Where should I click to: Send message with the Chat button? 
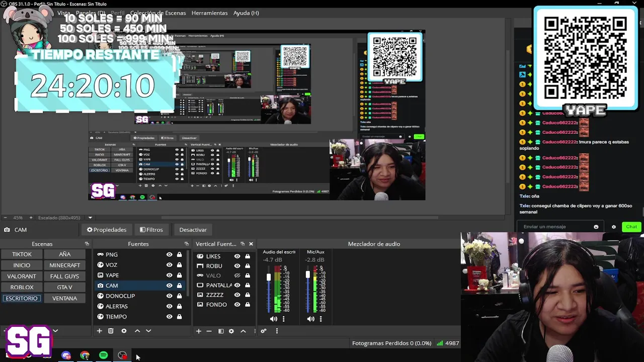[631, 227]
